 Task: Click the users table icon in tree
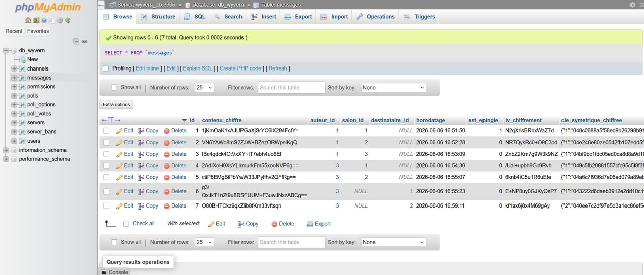pyautogui.click(x=22, y=141)
